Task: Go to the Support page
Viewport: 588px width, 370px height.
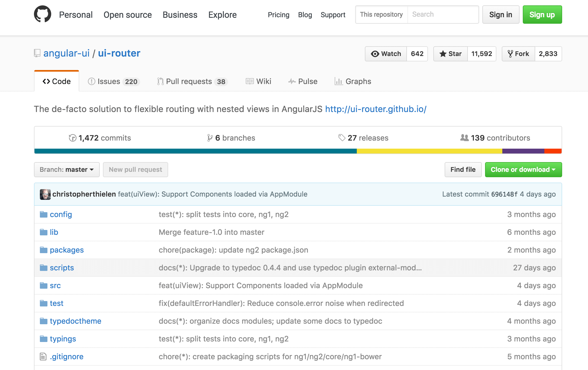Action: click(x=333, y=15)
